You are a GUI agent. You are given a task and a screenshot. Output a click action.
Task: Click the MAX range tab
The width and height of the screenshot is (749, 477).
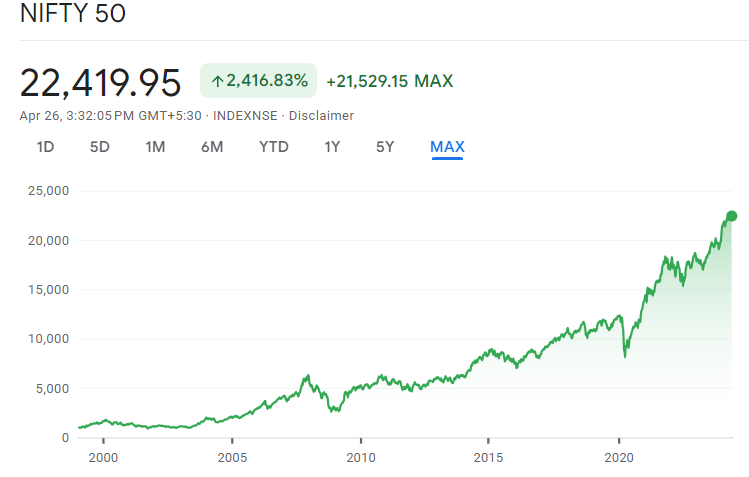pos(447,147)
